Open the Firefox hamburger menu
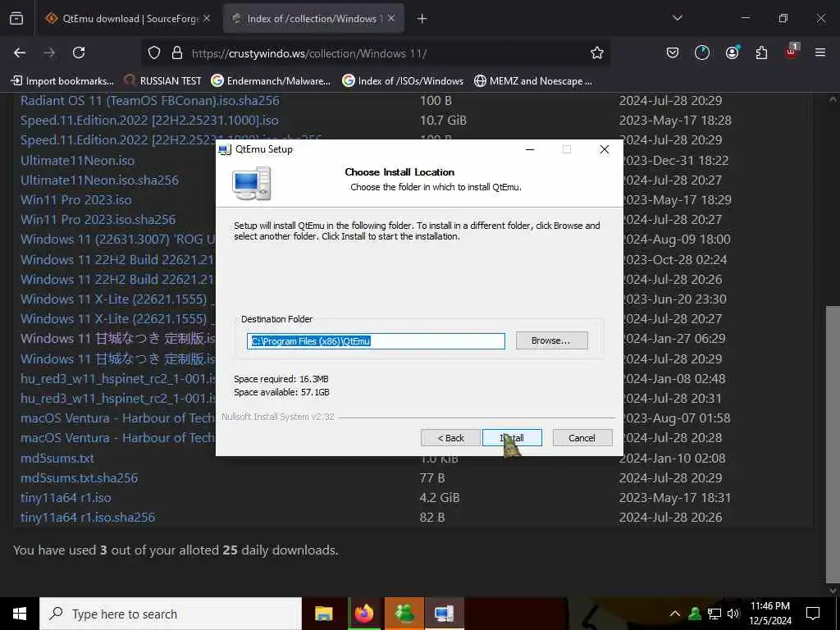Image resolution: width=840 pixels, height=630 pixels. click(819, 52)
